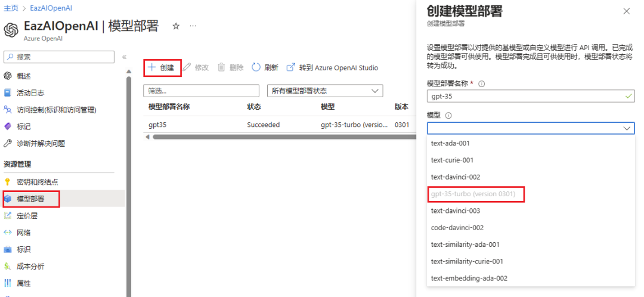Click the 访问控制 people icon
644x297 pixels.
click(x=7, y=110)
